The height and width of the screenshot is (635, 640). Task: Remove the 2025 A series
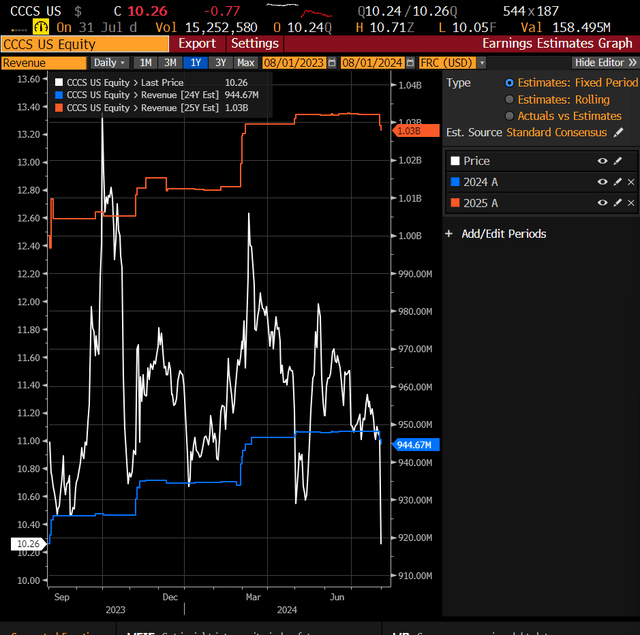[631, 203]
